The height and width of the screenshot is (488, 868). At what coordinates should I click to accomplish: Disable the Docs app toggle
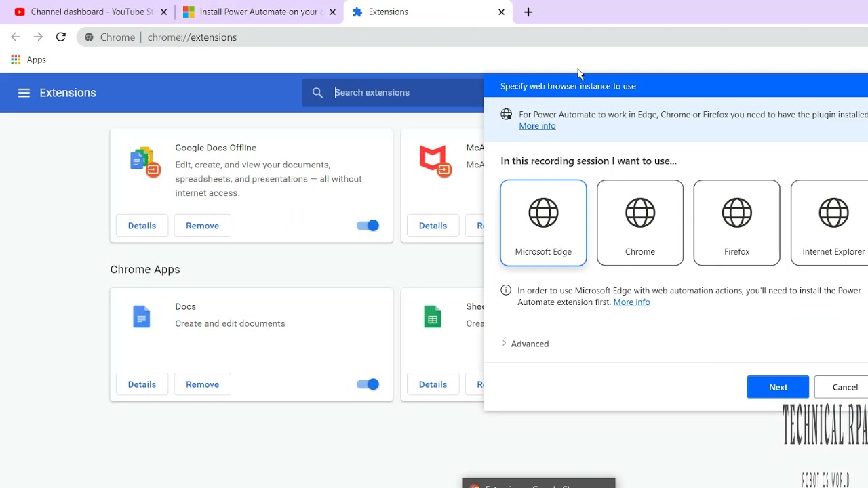point(368,384)
